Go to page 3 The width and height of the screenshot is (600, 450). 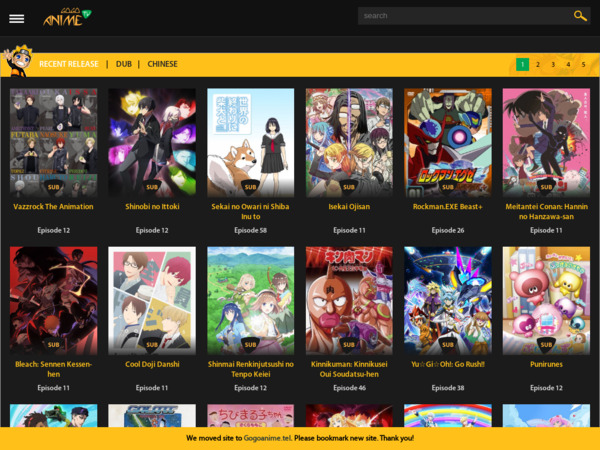553,64
